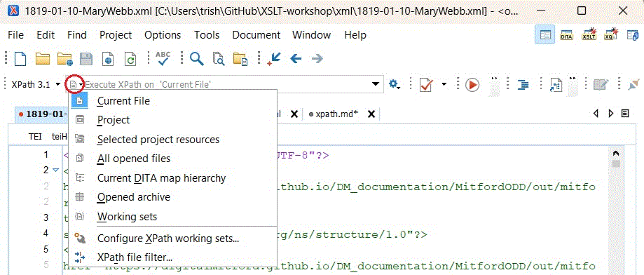Choose Current DITA map hierarchy scope
644x275 pixels.
[173, 178]
